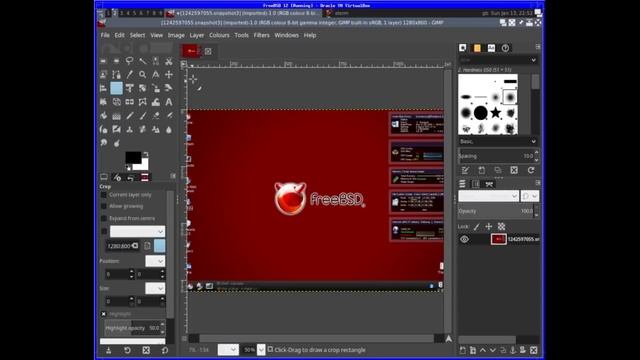Image resolution: width=640 pixels, height=360 pixels.
Task: Select the Move tool
Action: click(169, 75)
